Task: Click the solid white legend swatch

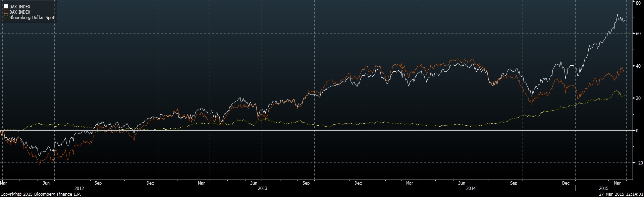Action: point(6,7)
